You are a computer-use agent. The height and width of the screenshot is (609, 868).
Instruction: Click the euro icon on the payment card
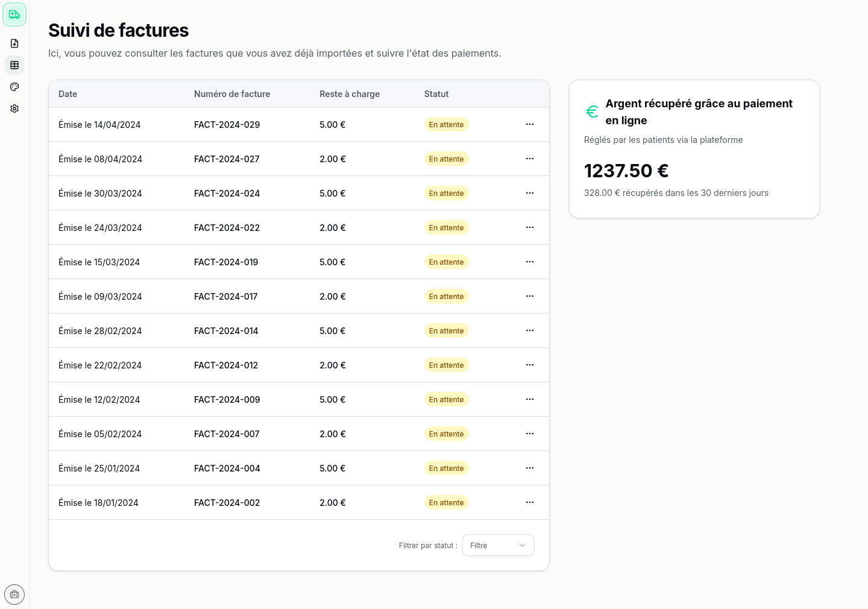tap(592, 112)
